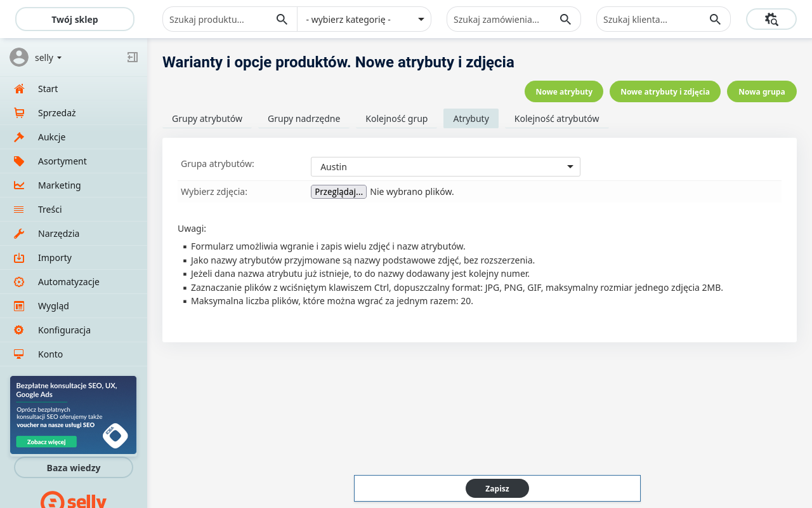Click the Marketing chart icon
This screenshot has width=812, height=508.
click(x=19, y=185)
